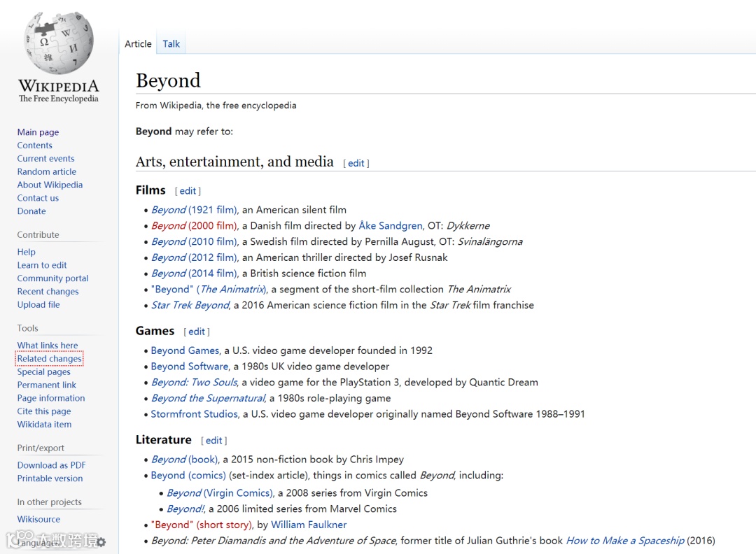The height and width of the screenshot is (554, 756).
Task: Open Upload file link
Action: (x=38, y=304)
